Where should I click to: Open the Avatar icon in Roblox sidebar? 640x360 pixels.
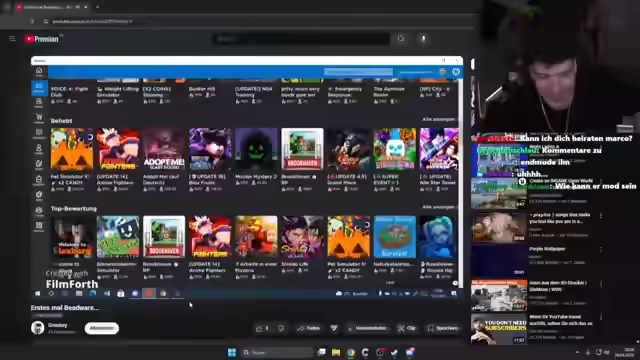point(39,102)
